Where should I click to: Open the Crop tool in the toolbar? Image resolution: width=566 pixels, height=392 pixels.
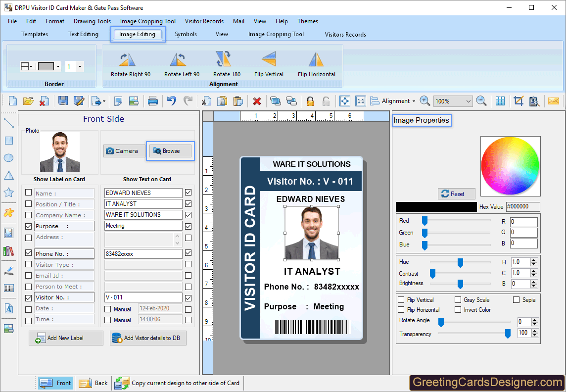click(518, 100)
